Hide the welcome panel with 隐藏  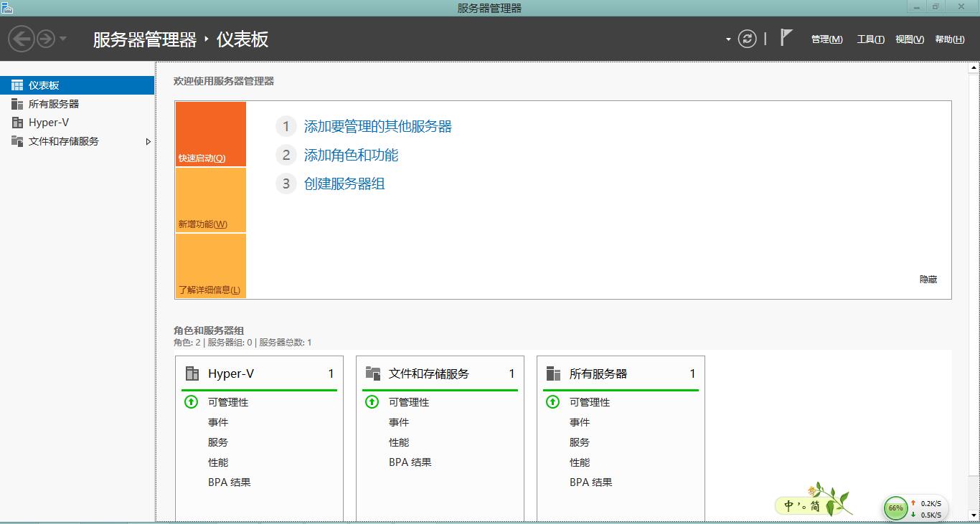[928, 280]
